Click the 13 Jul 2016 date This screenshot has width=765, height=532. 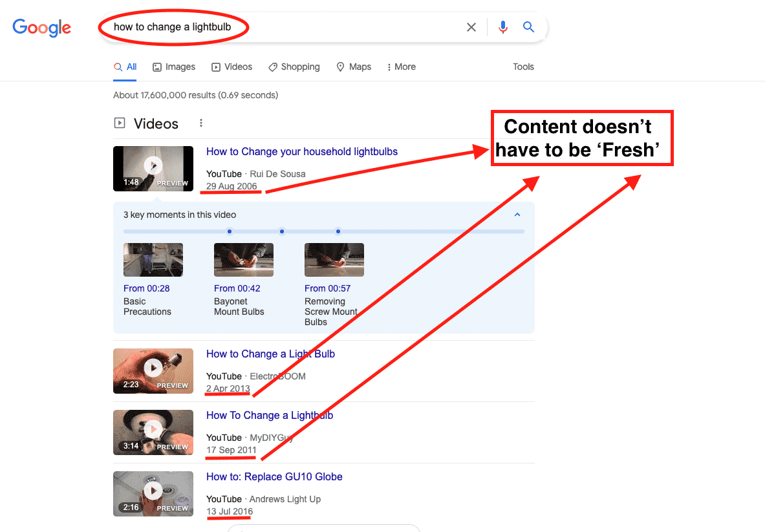[230, 511]
